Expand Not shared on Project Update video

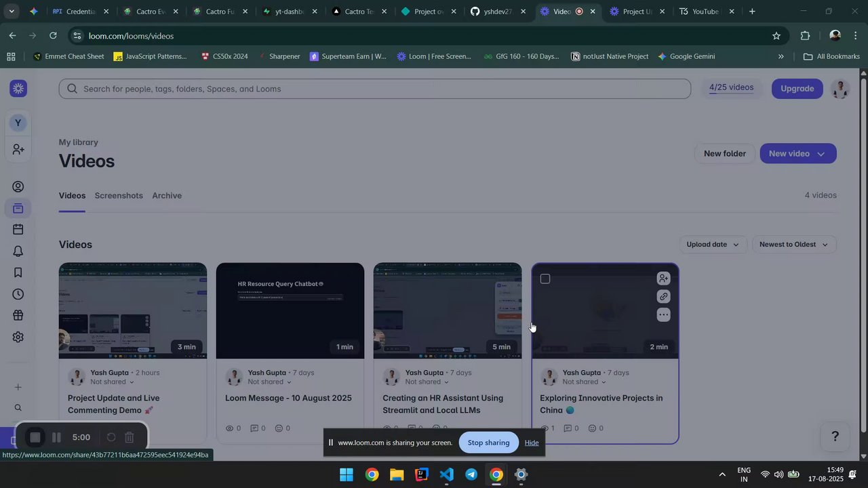[x=113, y=382]
